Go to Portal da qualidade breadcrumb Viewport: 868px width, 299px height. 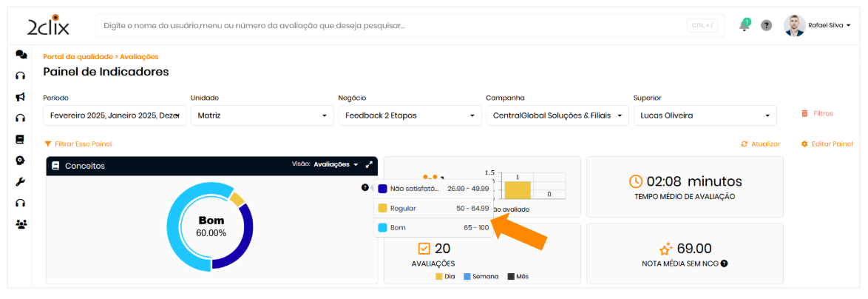[x=77, y=56]
